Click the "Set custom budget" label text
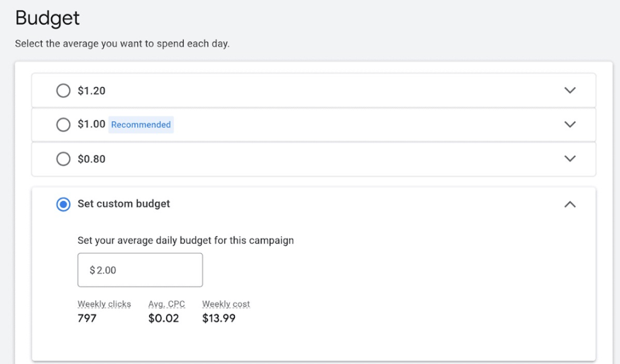Viewport: 620px width, 364px height. (x=124, y=204)
